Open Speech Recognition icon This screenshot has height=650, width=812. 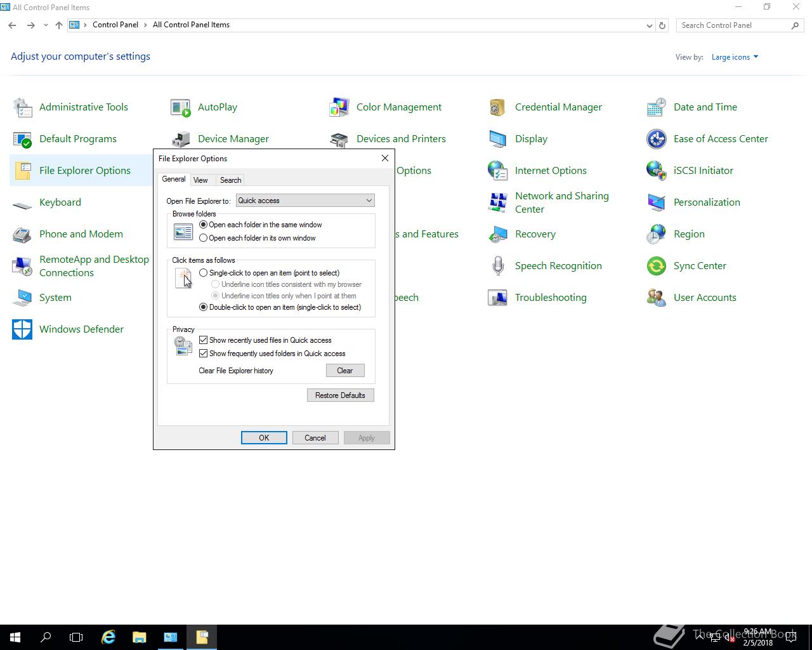[x=498, y=266]
